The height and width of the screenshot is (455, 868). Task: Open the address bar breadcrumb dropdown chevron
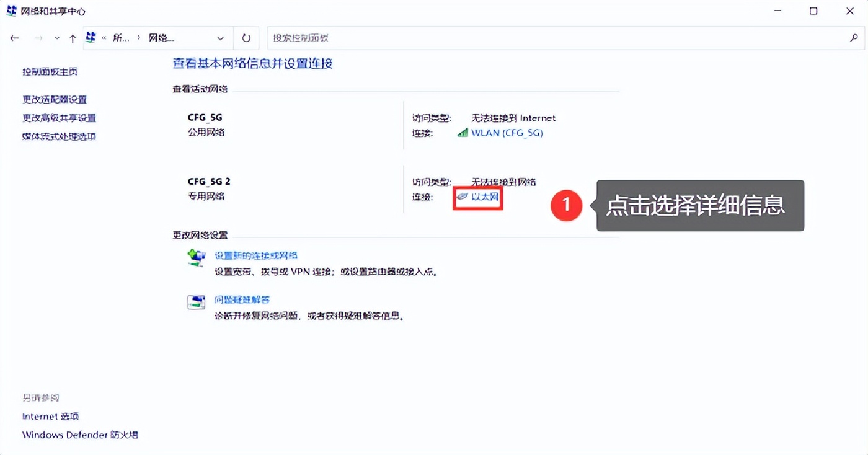(221, 38)
